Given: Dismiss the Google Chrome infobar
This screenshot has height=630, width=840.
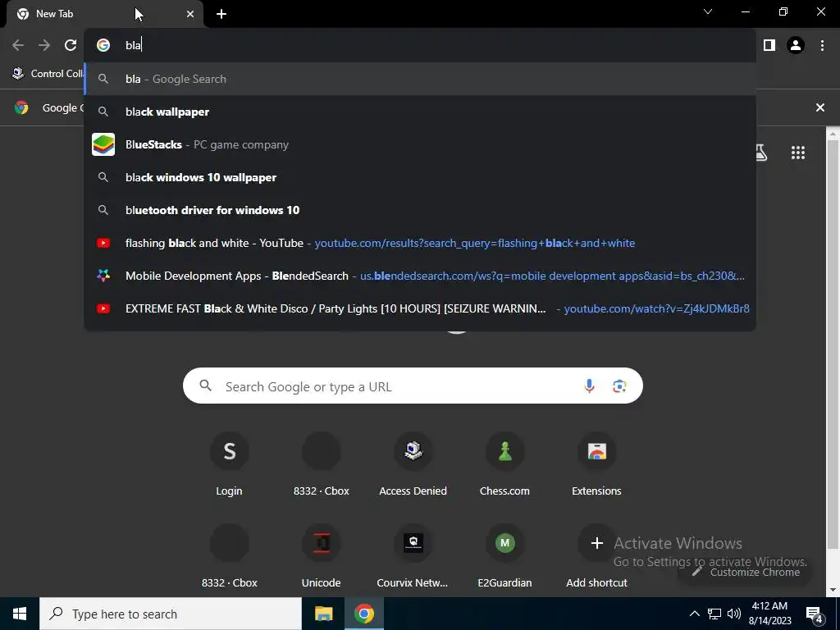Looking at the screenshot, I should [819, 107].
